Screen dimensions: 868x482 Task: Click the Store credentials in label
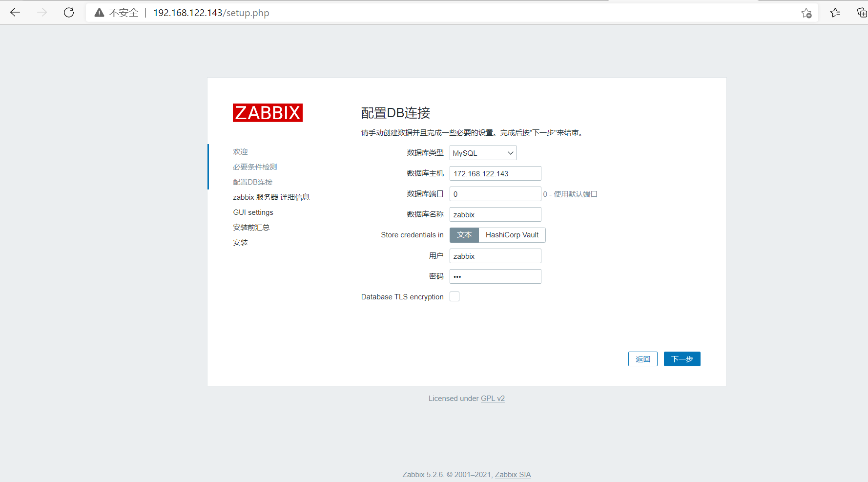413,235
